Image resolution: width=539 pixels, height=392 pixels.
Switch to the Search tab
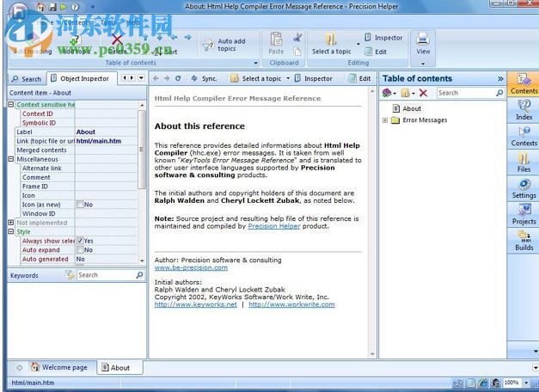point(27,79)
